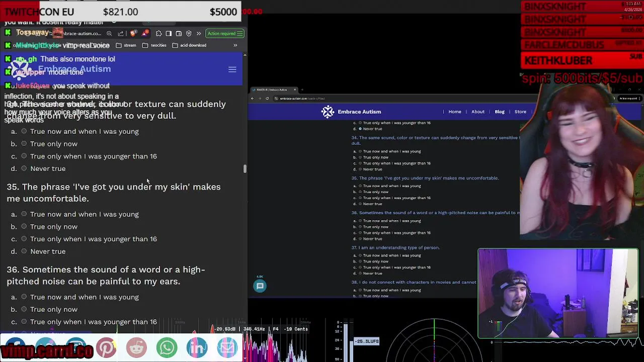
Task: Open the Brave Wallet icon
Action: 179,34
